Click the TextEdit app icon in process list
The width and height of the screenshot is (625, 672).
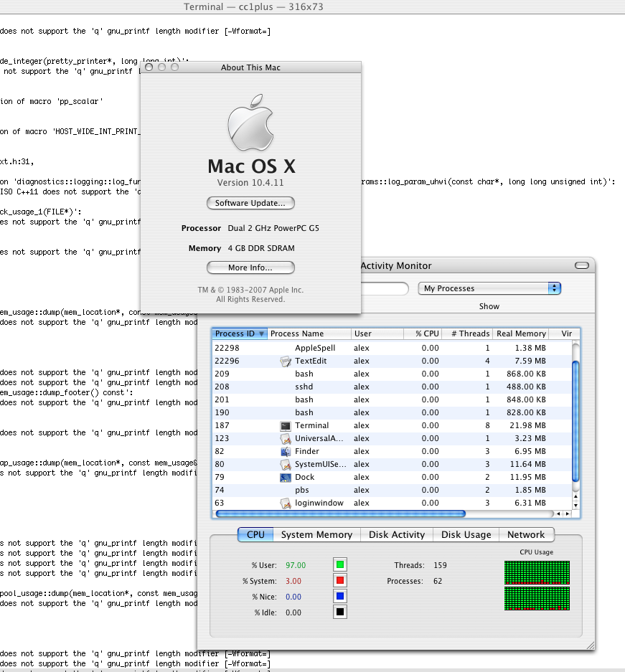pos(286,361)
